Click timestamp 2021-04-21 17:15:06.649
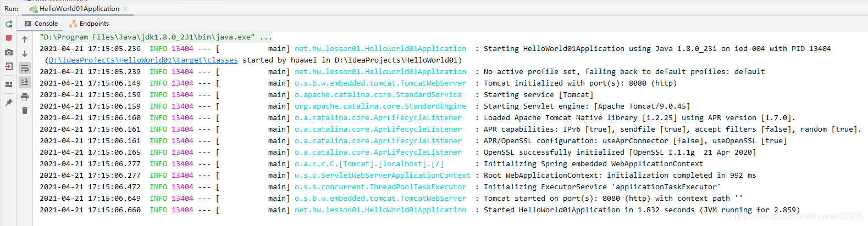This screenshot has width=868, height=226. click(90, 199)
